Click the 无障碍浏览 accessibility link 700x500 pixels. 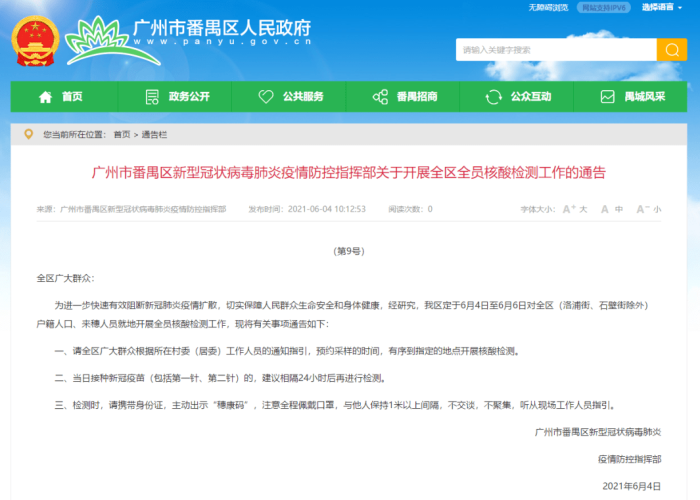pyautogui.click(x=548, y=8)
